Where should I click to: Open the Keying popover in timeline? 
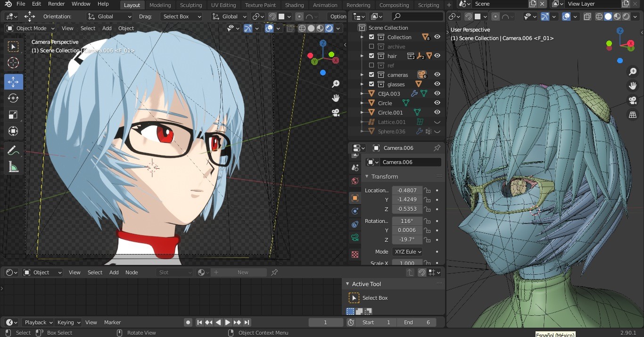68,322
